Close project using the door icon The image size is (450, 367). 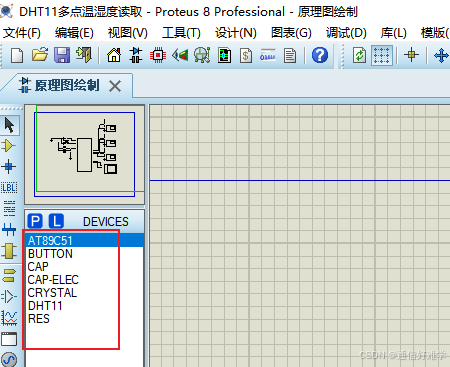click(x=84, y=55)
